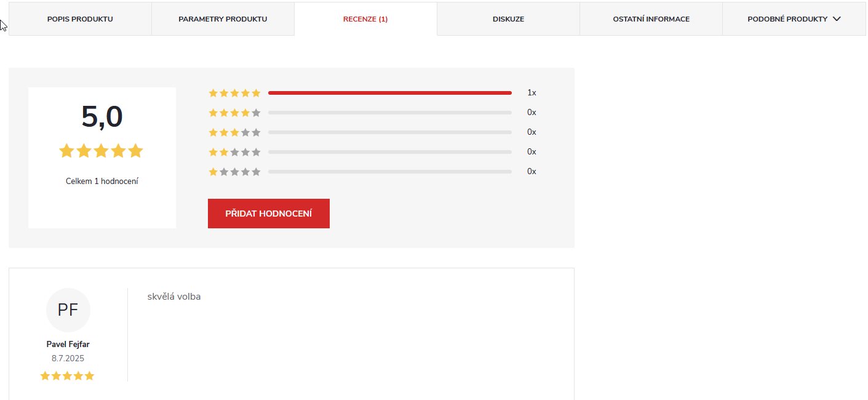This screenshot has height=400, width=868.
Task: Click the PF avatar circle
Action: pos(68,310)
